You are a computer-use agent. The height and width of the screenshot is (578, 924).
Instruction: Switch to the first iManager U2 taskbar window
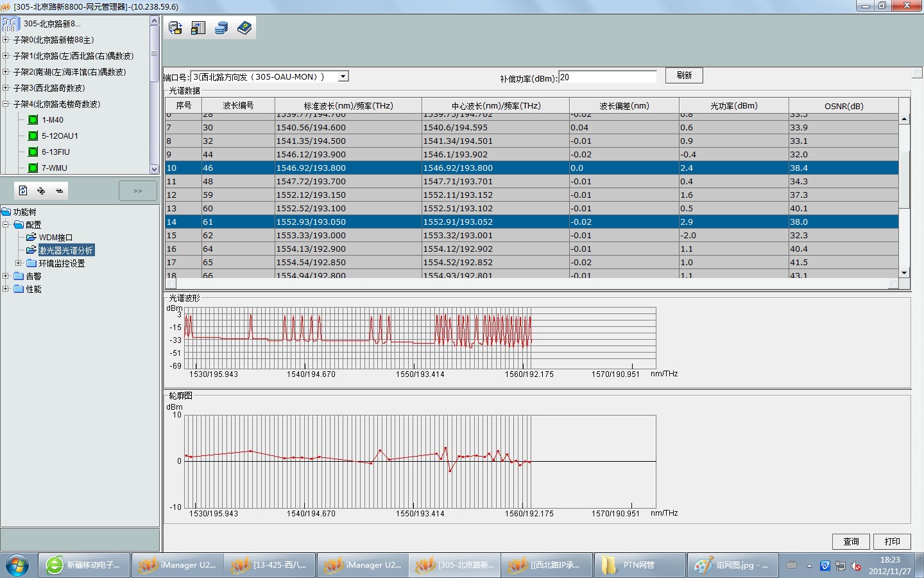click(x=176, y=565)
